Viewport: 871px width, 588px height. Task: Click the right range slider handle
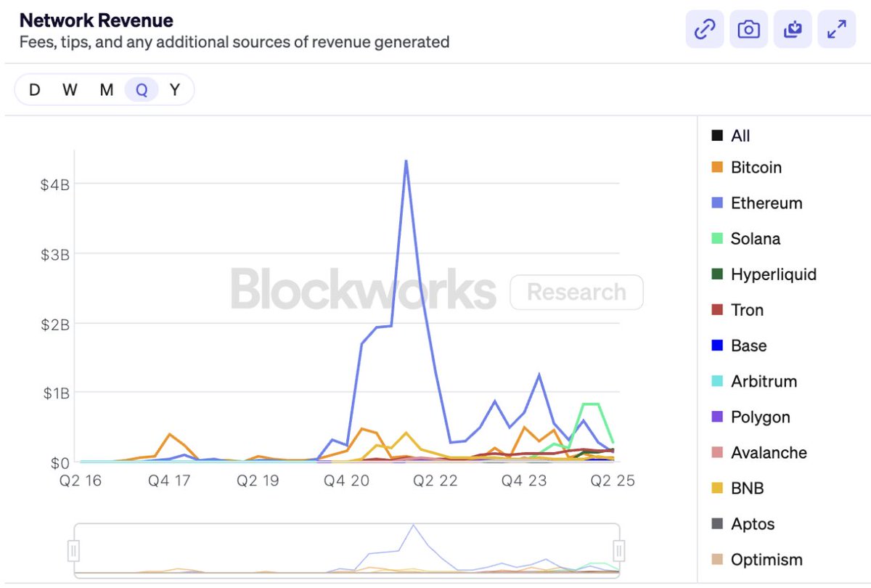[619, 551]
